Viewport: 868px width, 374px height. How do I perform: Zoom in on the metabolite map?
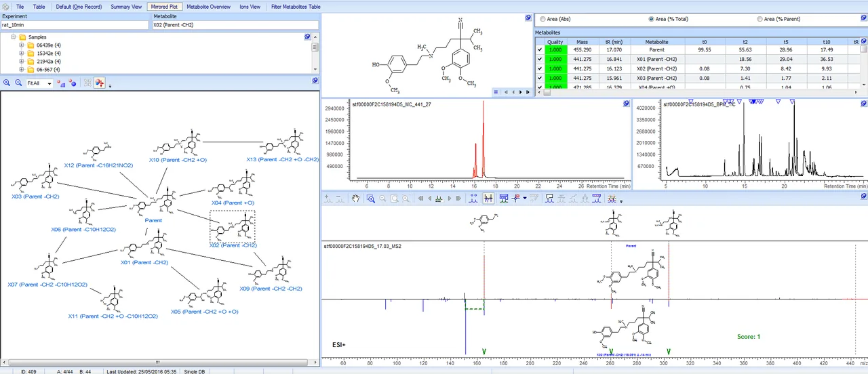[x=7, y=83]
